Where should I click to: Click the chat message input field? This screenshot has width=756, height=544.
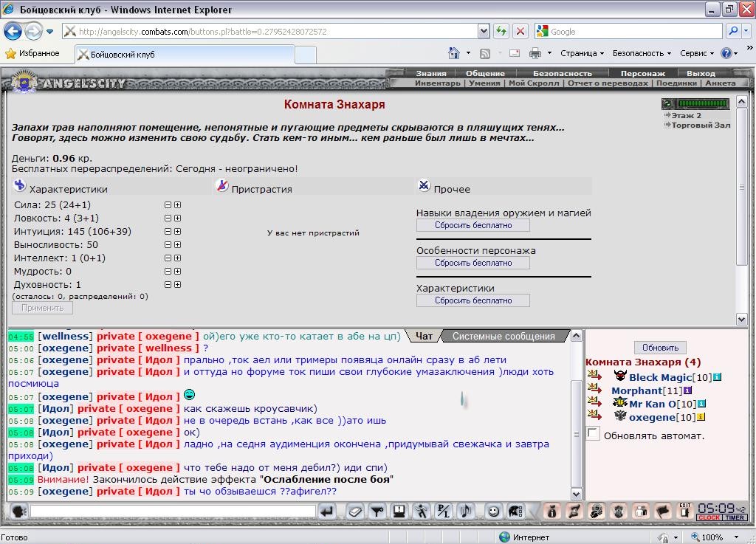tap(173, 512)
